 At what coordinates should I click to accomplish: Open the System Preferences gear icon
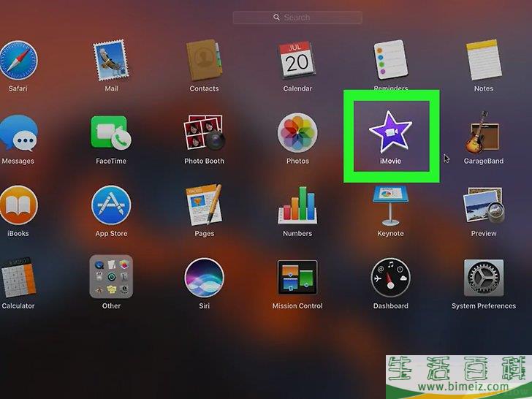484,278
